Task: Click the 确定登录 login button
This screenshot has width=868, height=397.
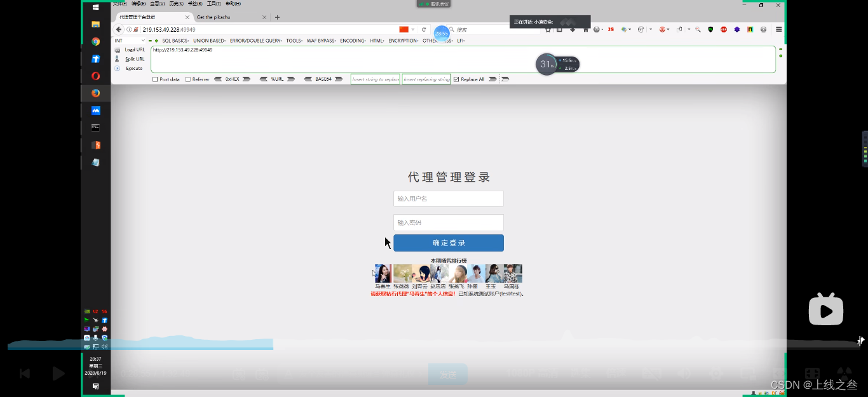Action: click(449, 243)
